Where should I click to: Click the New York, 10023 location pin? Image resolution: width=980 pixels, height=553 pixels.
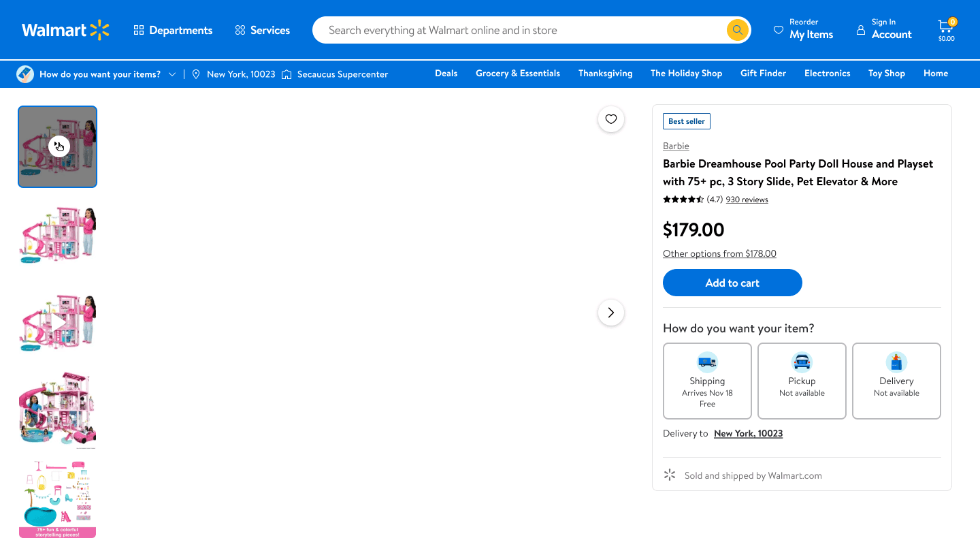coord(196,74)
